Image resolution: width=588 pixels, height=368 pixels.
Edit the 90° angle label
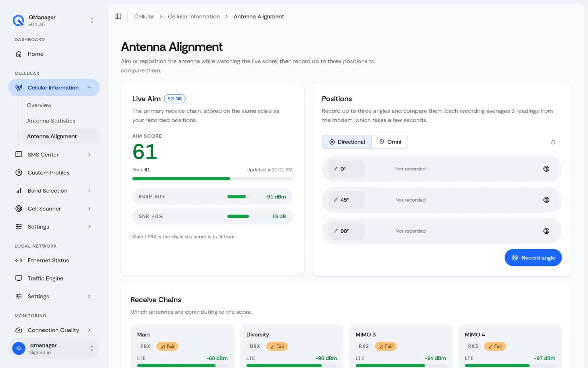point(346,231)
